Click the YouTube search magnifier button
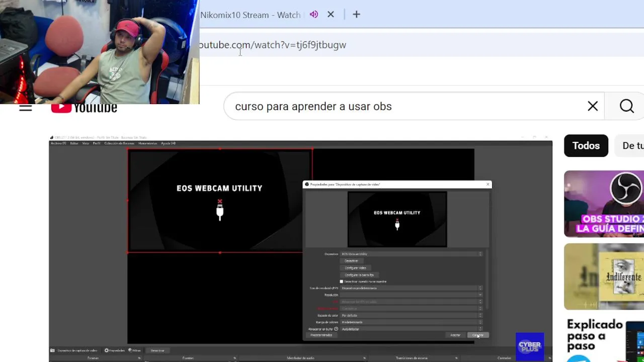The width and height of the screenshot is (644, 362). pos(626,106)
